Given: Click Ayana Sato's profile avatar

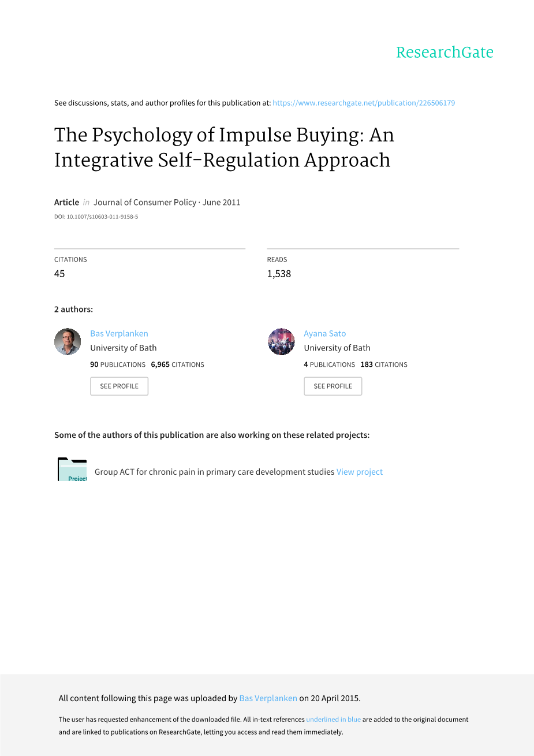Looking at the screenshot, I should tap(281, 342).
